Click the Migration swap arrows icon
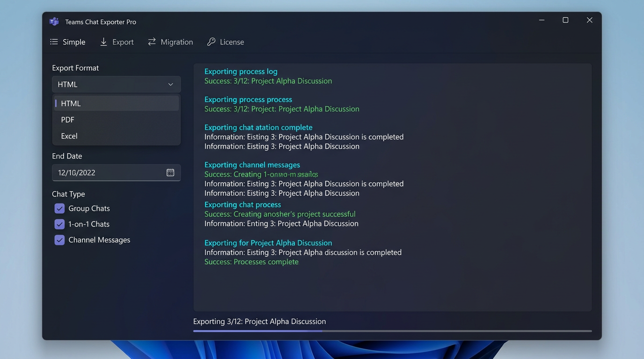The height and width of the screenshot is (359, 644). pyautogui.click(x=152, y=42)
